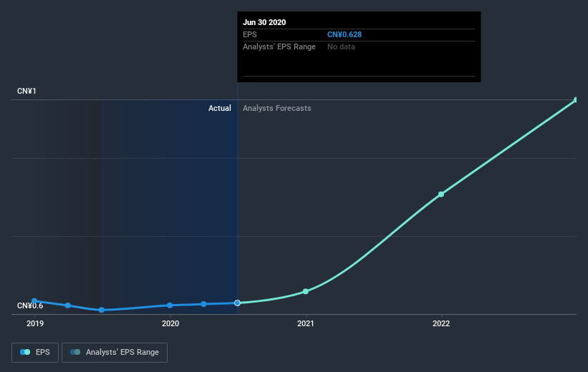Click the EPS point just before Jun 2020
This screenshot has width=588, height=372.
(x=203, y=304)
